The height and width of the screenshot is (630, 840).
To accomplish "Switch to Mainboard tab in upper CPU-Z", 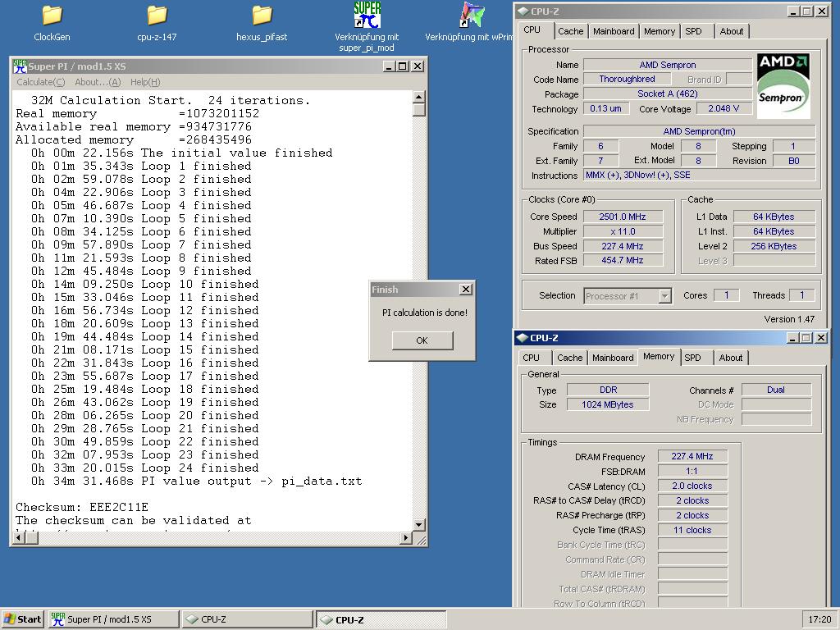I will click(614, 31).
